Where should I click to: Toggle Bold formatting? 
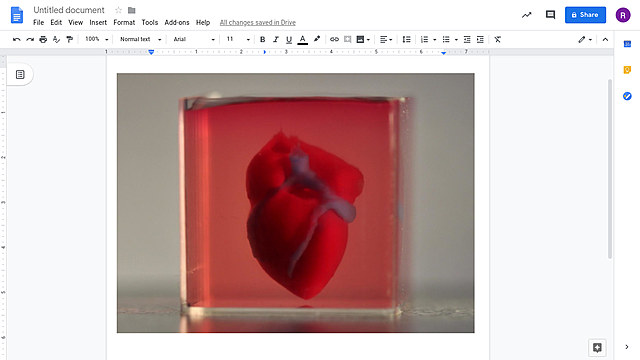point(262,39)
